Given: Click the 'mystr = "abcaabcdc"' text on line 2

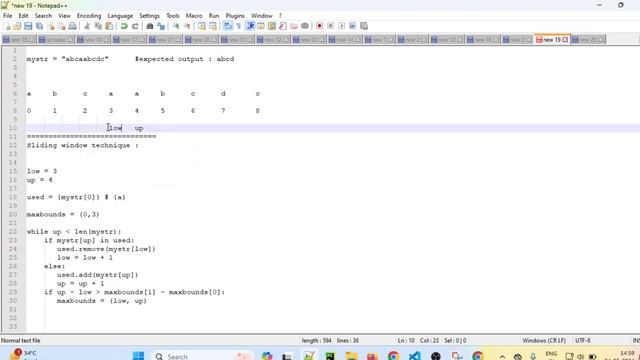Looking at the screenshot, I should [68, 59].
